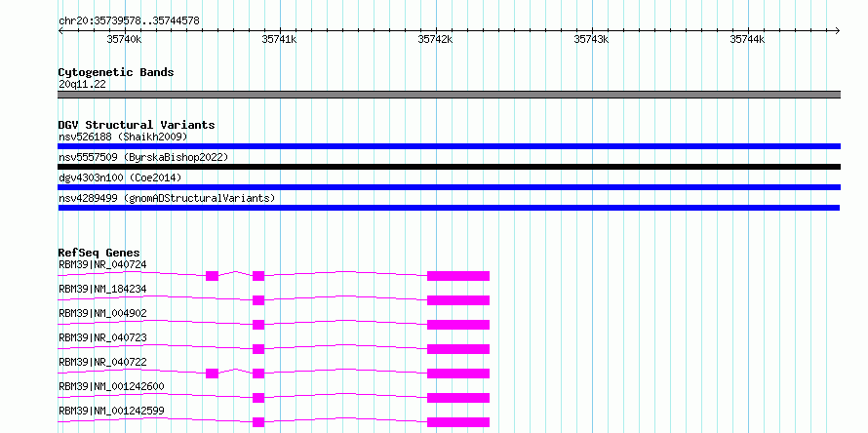Click the large exon of RBM39|NM_184234
Viewport: 868px width, 433px height.
[458, 300]
